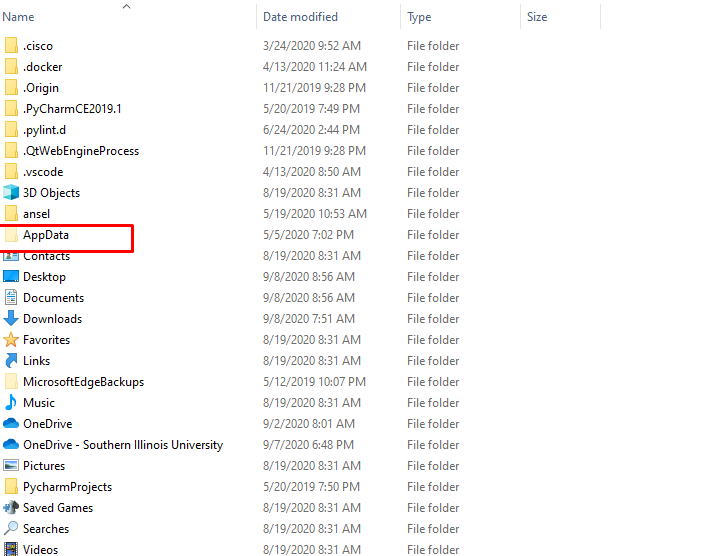728x556 pixels.
Task: Select the OneDrive cloud icon
Action: (11, 424)
